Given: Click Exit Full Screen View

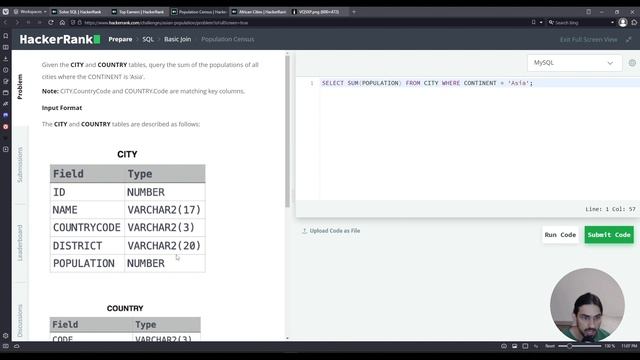Looking at the screenshot, I should point(589,40).
